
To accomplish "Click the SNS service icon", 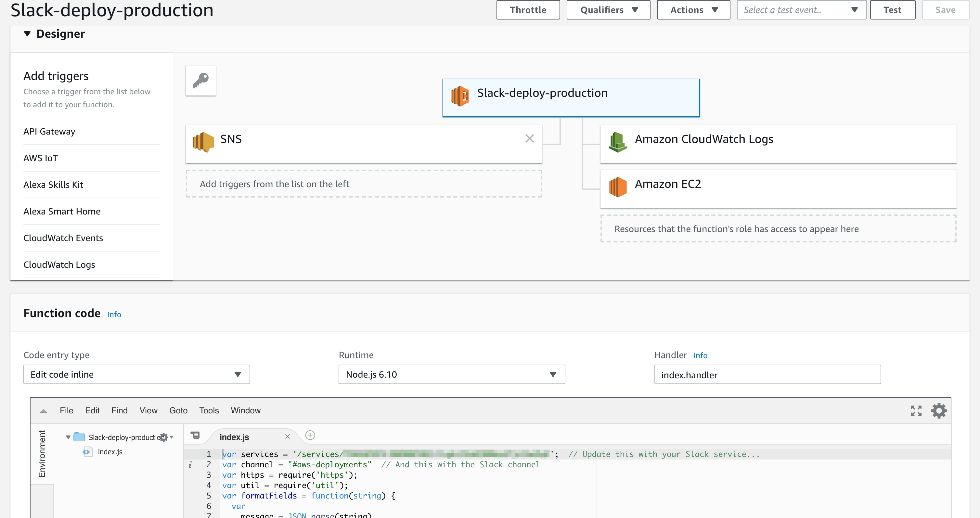I will [203, 142].
